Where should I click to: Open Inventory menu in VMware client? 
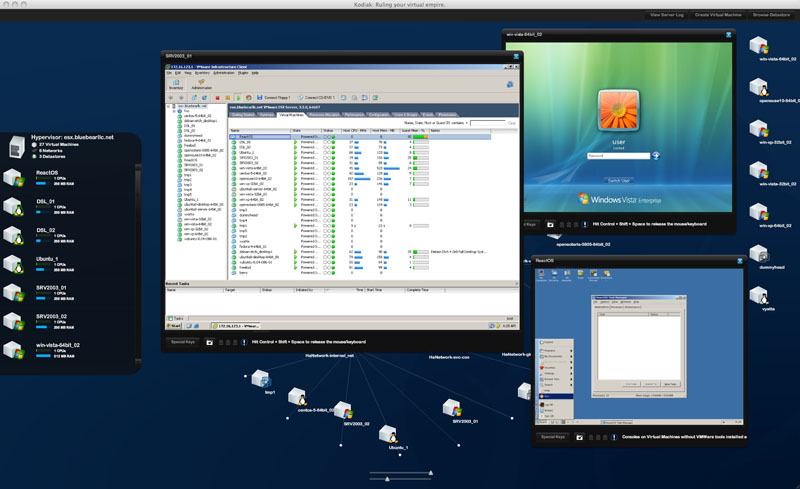coord(202,73)
